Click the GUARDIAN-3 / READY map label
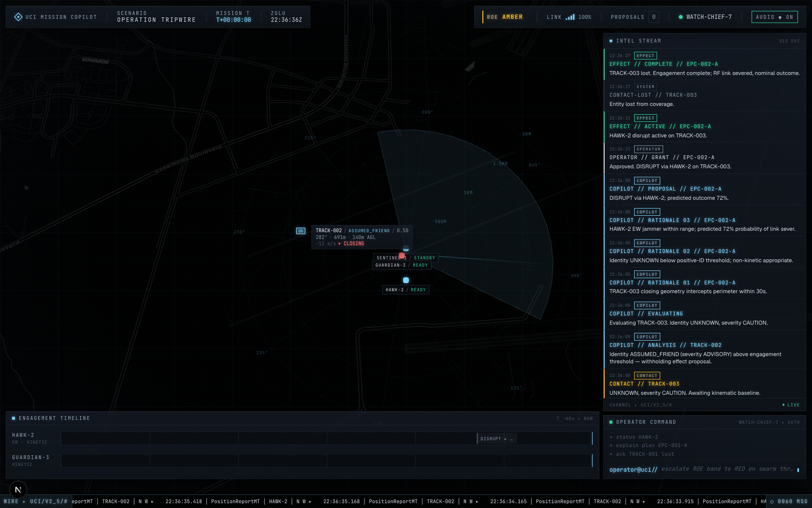 coord(402,265)
